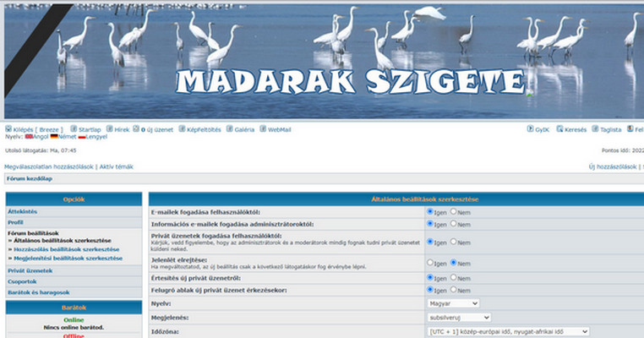Click the Opciók panel header
Image resolution: width=644 pixels, height=338 pixels.
click(74, 199)
